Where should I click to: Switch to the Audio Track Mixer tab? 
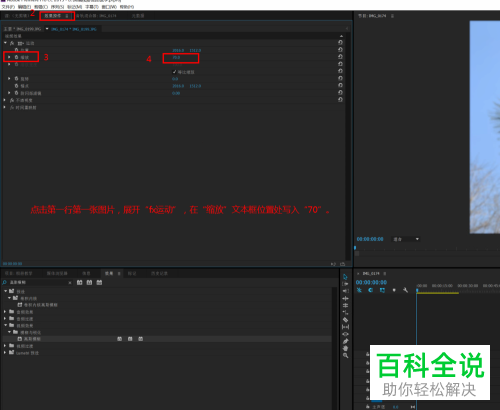pos(96,16)
